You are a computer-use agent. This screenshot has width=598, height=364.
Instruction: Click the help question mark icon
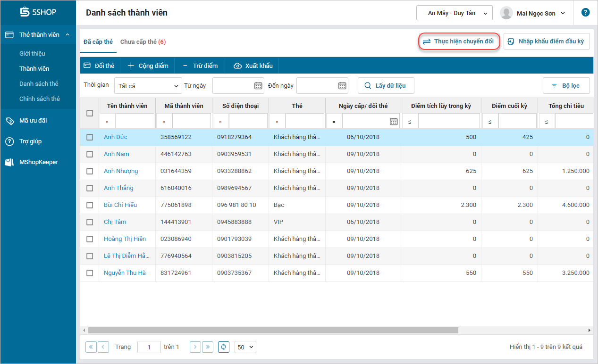(x=585, y=13)
